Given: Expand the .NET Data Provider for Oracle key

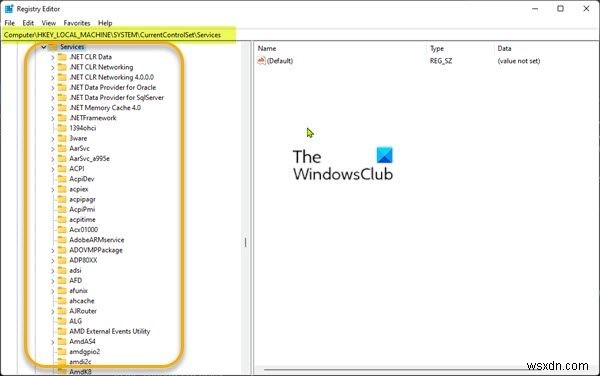Looking at the screenshot, I should coord(53,88).
